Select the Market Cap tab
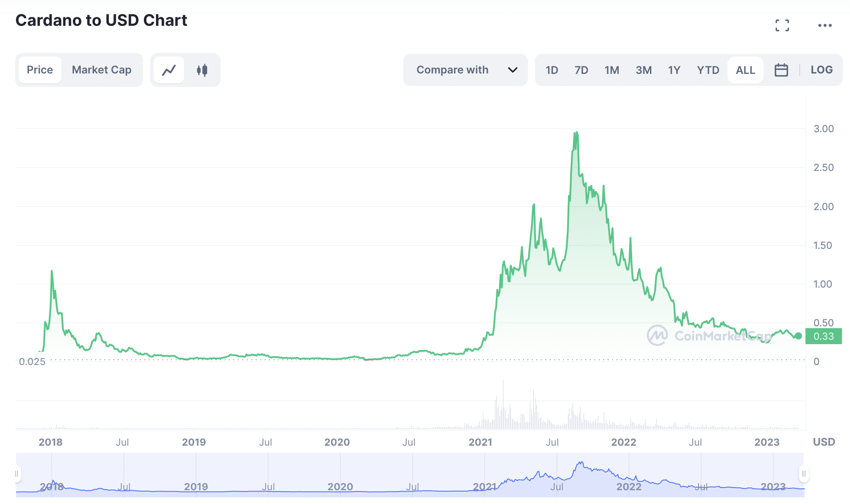The image size is (850, 504). [102, 70]
